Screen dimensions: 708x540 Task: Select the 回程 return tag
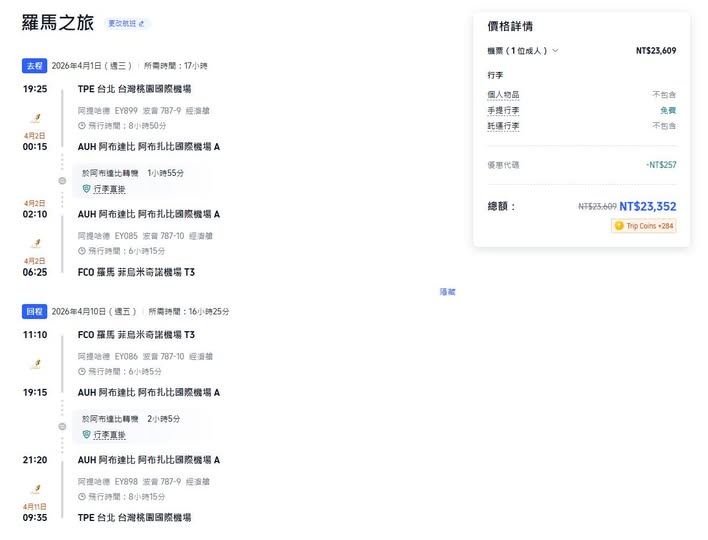(x=34, y=312)
